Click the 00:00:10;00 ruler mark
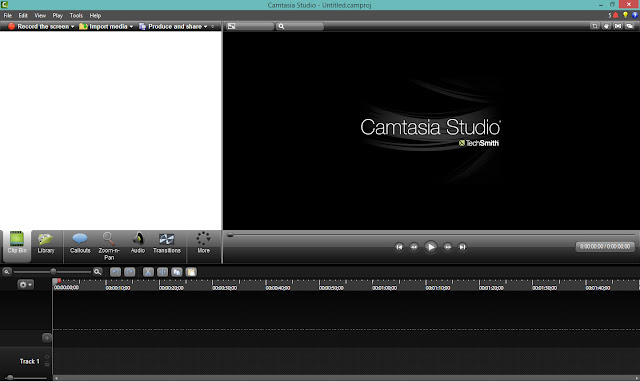640x382 pixels. [118, 288]
